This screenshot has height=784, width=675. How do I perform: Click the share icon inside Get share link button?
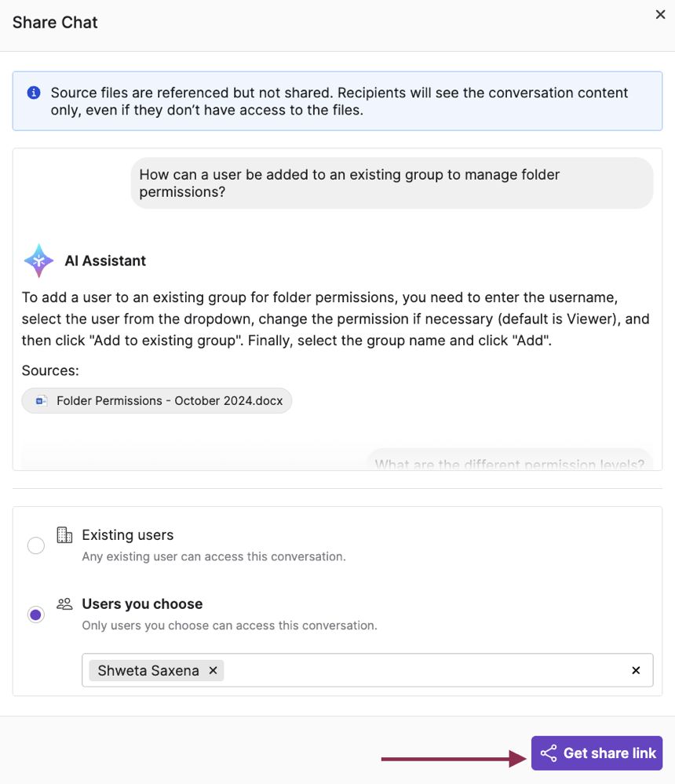(549, 753)
